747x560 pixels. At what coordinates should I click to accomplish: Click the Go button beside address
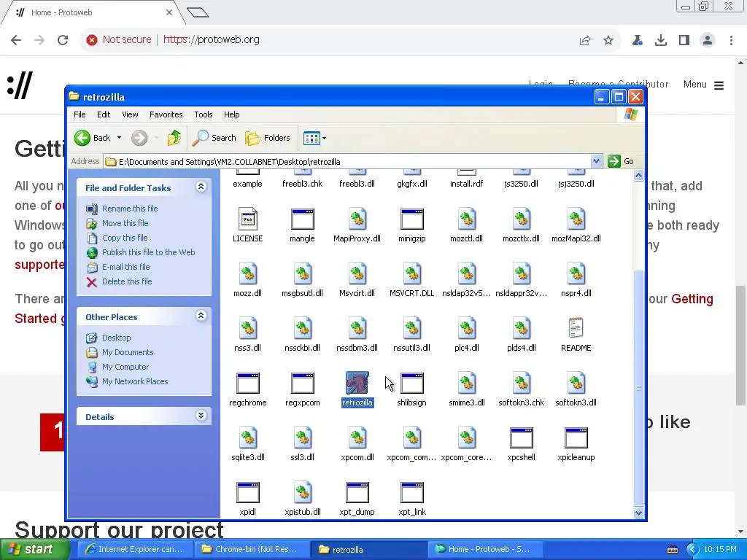pos(621,161)
